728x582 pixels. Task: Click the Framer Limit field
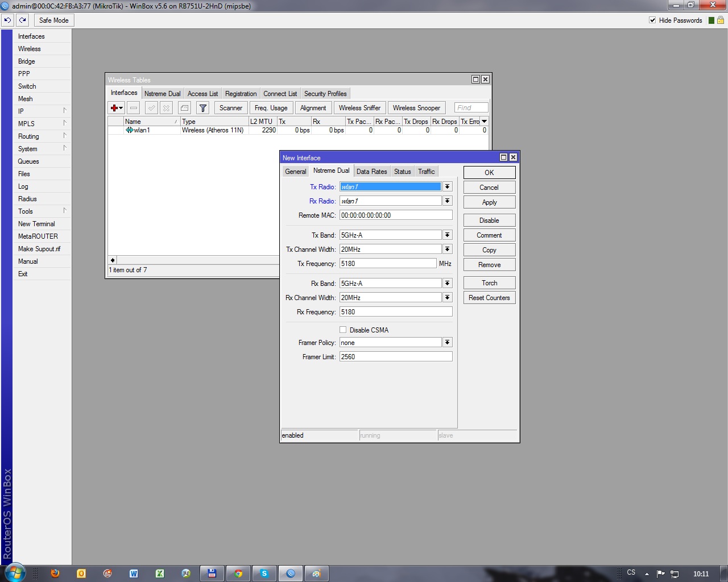(x=396, y=356)
